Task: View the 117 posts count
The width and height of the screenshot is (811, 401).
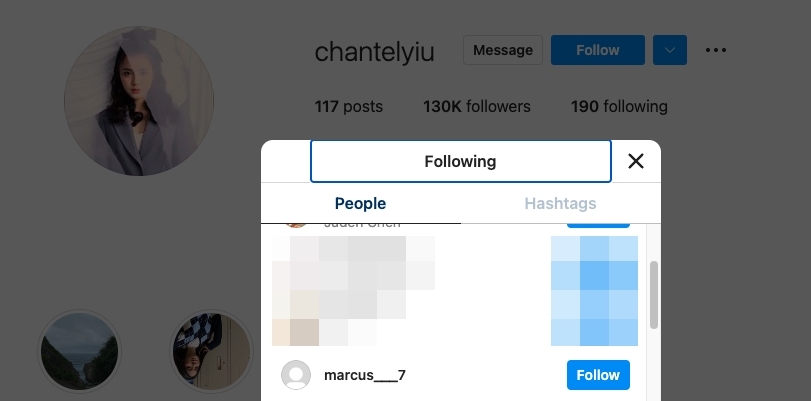Action: 348,106
